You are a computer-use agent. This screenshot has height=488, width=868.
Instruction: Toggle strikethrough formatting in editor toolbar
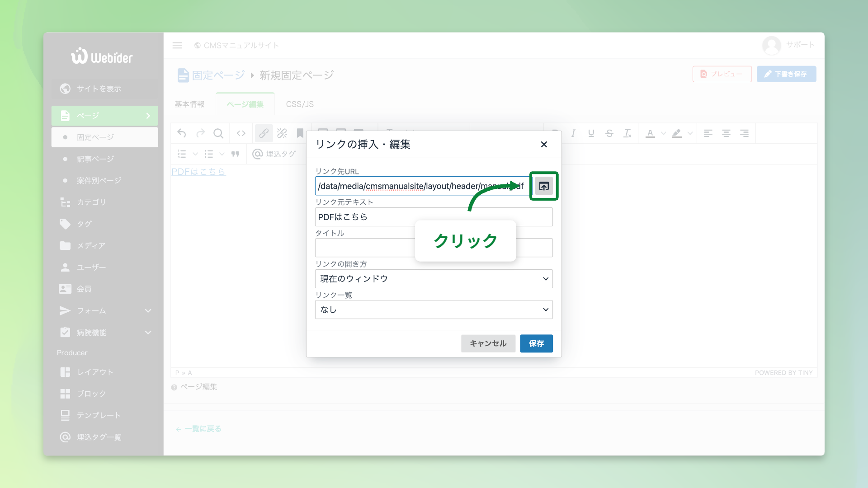(x=609, y=133)
